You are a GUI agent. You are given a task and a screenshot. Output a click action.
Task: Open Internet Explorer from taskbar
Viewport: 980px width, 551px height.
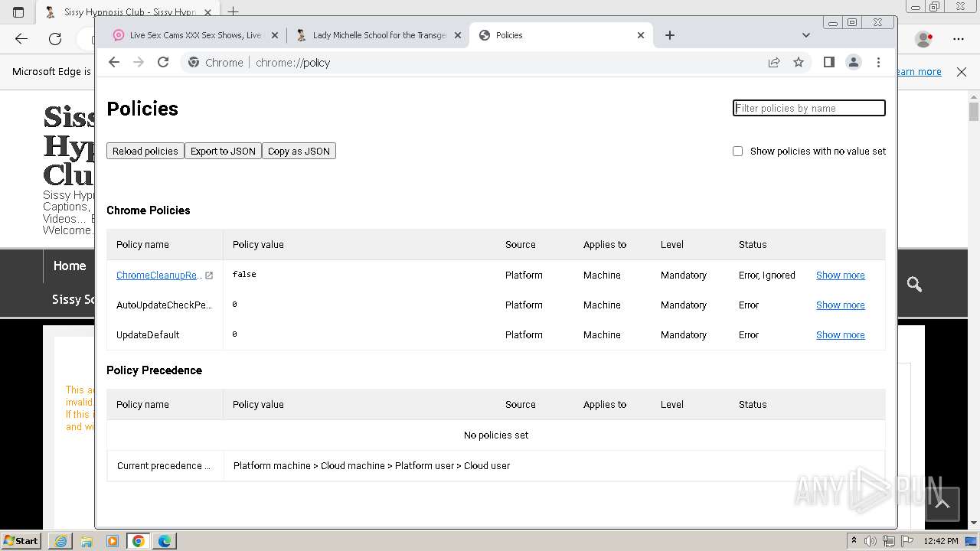point(60,540)
